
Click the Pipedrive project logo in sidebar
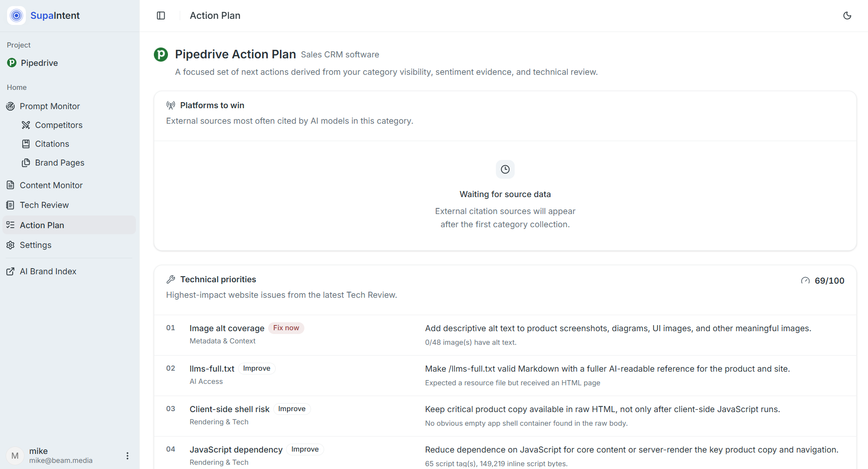tap(12, 63)
